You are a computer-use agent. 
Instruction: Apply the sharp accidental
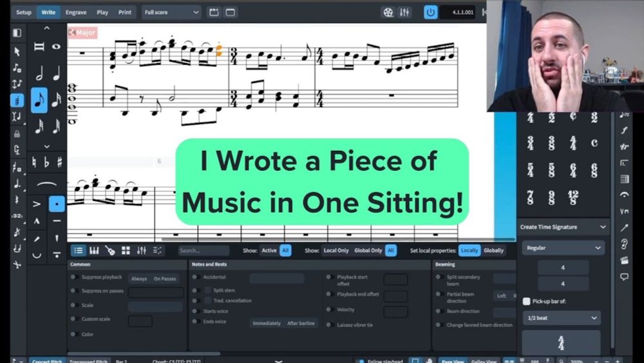(x=60, y=162)
